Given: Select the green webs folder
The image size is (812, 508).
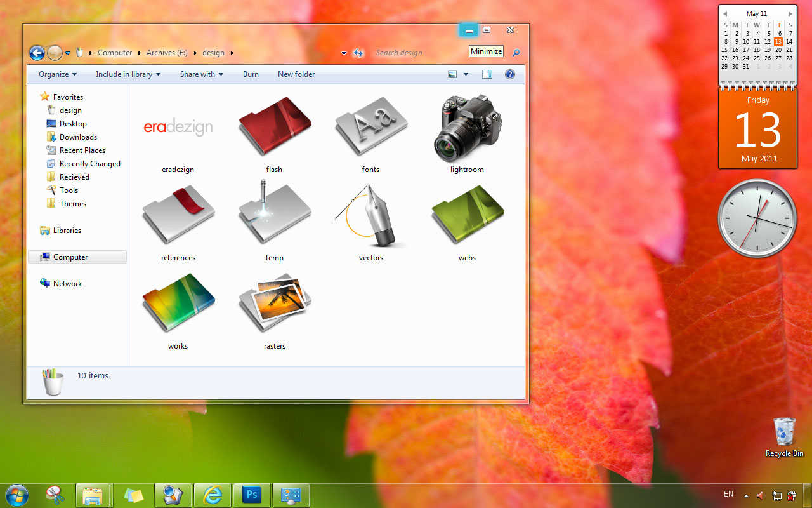Looking at the screenshot, I should point(468,215).
